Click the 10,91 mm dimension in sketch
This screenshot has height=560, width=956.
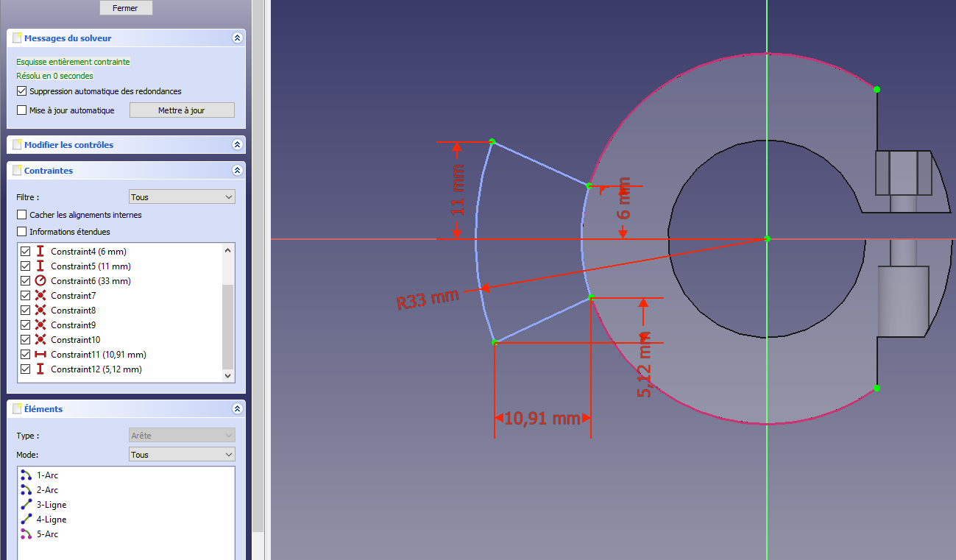pyautogui.click(x=542, y=419)
